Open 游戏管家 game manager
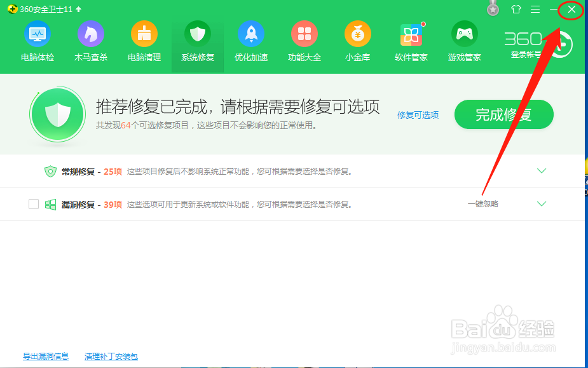This screenshot has height=368, width=588. coord(464,41)
